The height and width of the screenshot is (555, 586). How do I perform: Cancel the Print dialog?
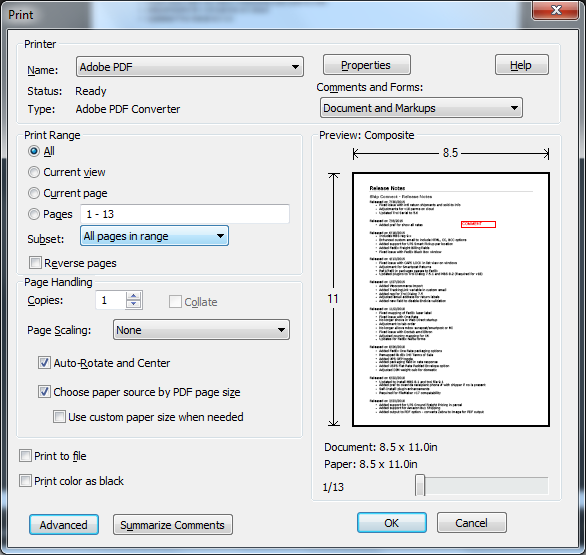click(472, 522)
